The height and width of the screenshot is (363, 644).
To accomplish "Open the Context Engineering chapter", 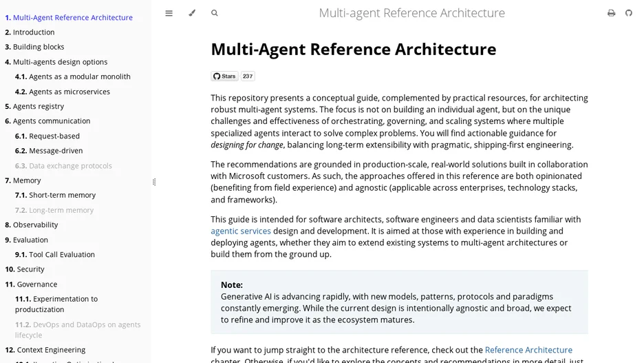I will coord(45,350).
